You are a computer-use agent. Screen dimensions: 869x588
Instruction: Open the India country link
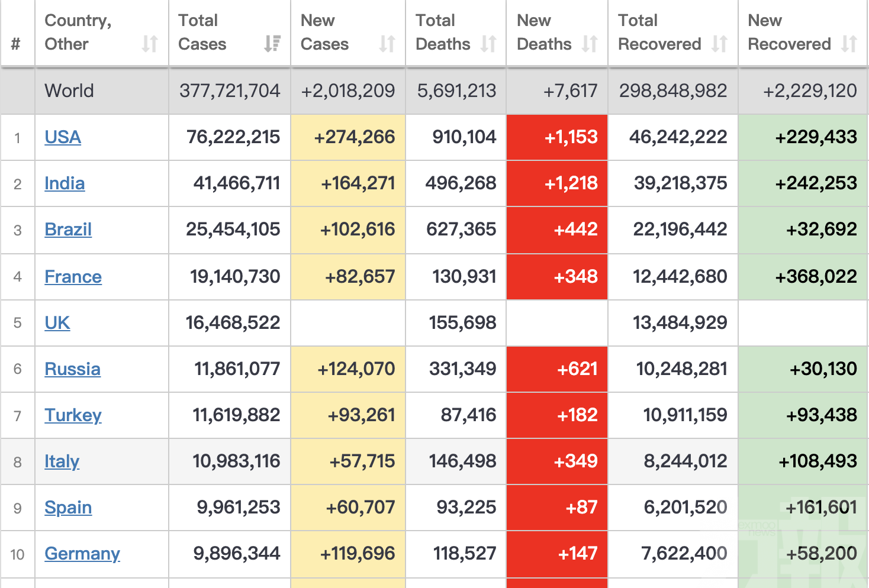coord(65,183)
